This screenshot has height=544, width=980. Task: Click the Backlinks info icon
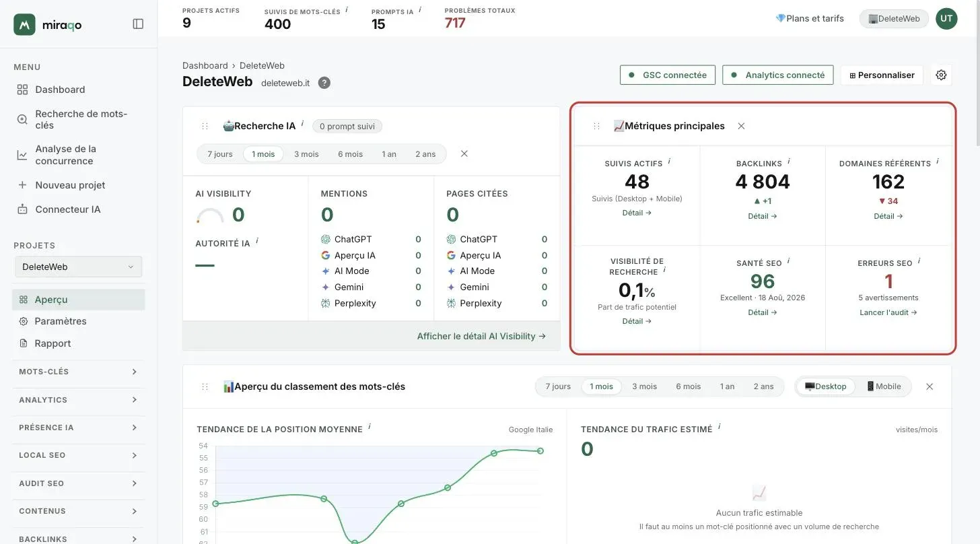[x=789, y=162]
